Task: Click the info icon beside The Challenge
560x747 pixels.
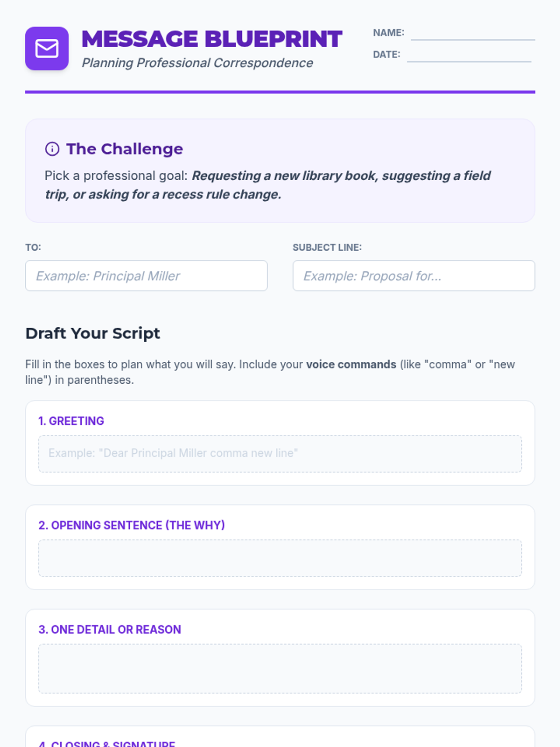Action: (x=52, y=149)
